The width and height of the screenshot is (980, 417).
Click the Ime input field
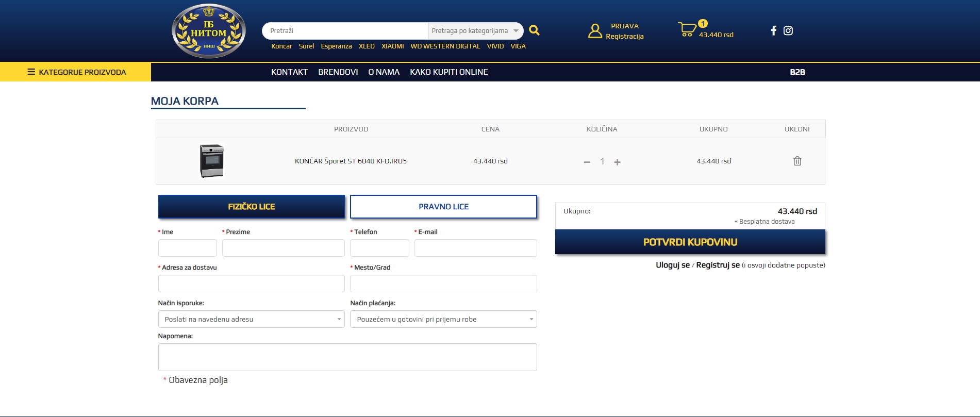pyautogui.click(x=188, y=248)
